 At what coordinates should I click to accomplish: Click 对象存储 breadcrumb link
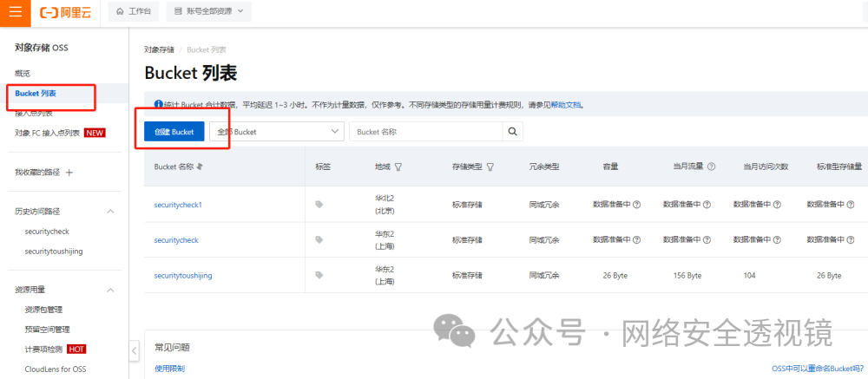pos(160,49)
